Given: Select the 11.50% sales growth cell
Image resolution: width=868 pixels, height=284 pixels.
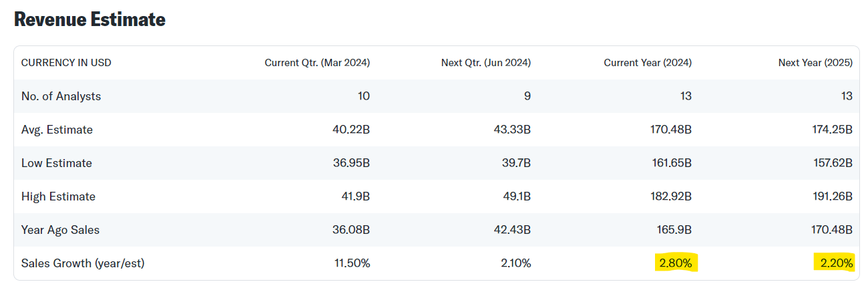Looking at the screenshot, I should click(x=352, y=263).
